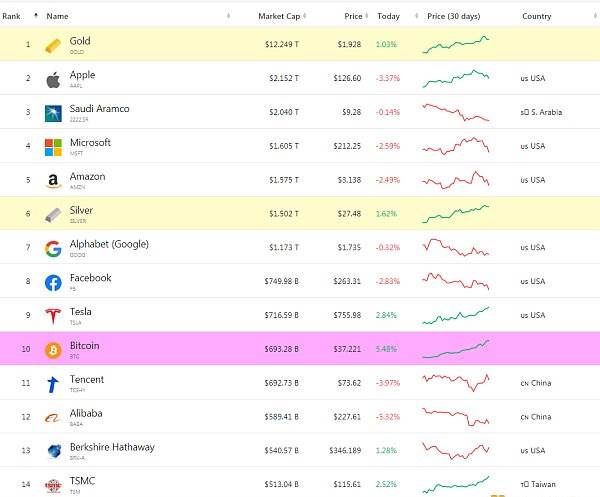The width and height of the screenshot is (600, 497).
Task: Click the Gold bar icon
Action: pyautogui.click(x=53, y=46)
